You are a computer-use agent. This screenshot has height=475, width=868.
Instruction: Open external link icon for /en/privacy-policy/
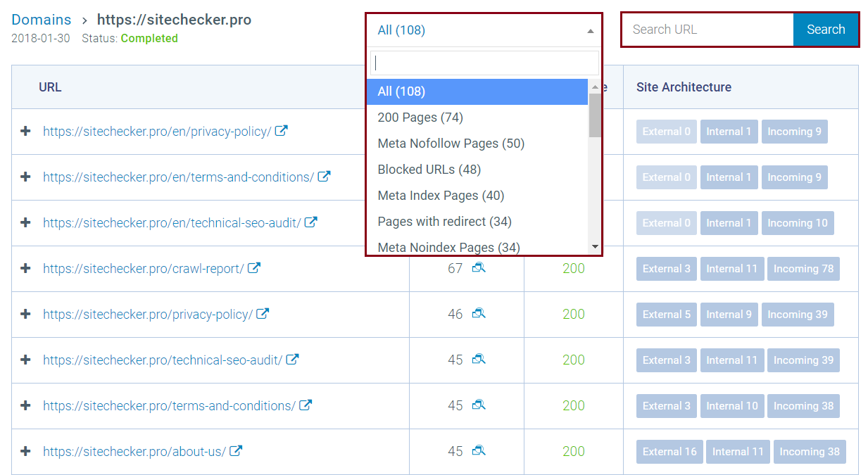(x=281, y=131)
